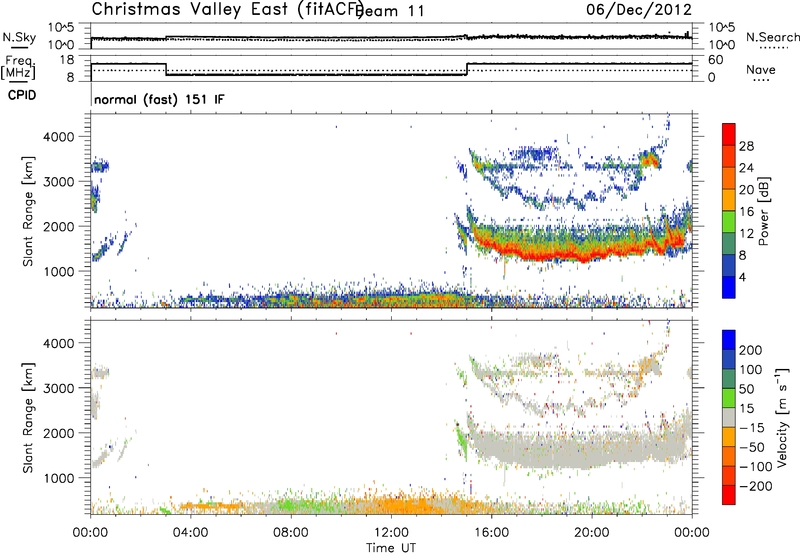Pick the teal 8–12 dB Power colorbar segment
Screen dimensions: 800x554
click(729, 244)
